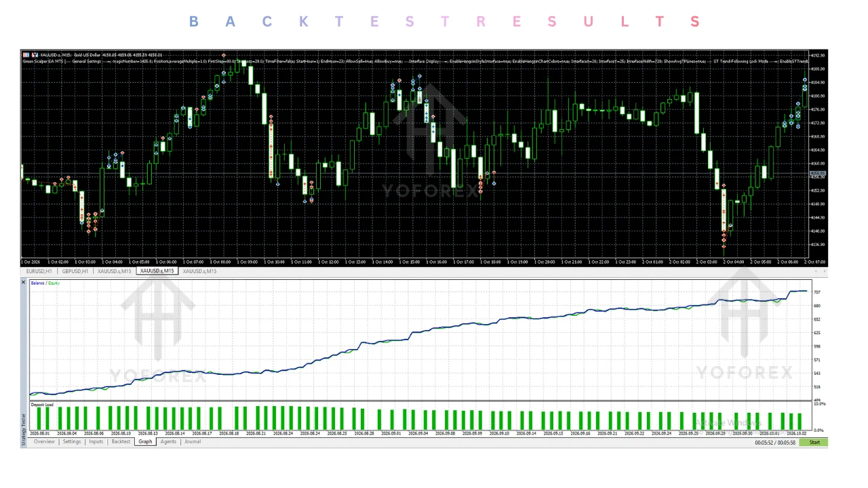
Task: Click the Deposit Load label
Action: click(42, 405)
